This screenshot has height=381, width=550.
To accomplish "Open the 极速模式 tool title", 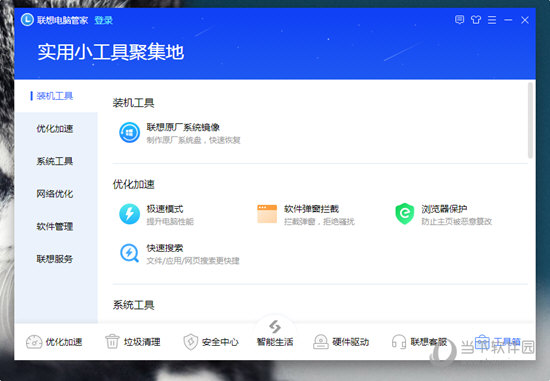I will [x=165, y=209].
